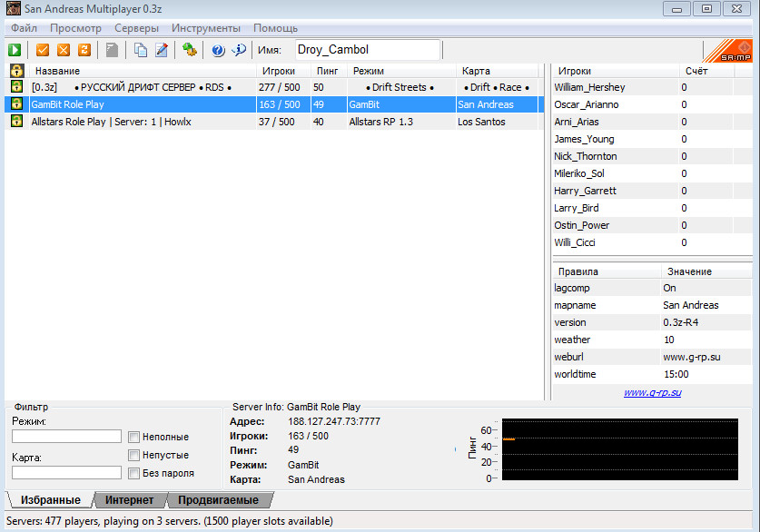Click the blue help question icon
Viewport: 760px width, 532px height.
tap(218, 50)
